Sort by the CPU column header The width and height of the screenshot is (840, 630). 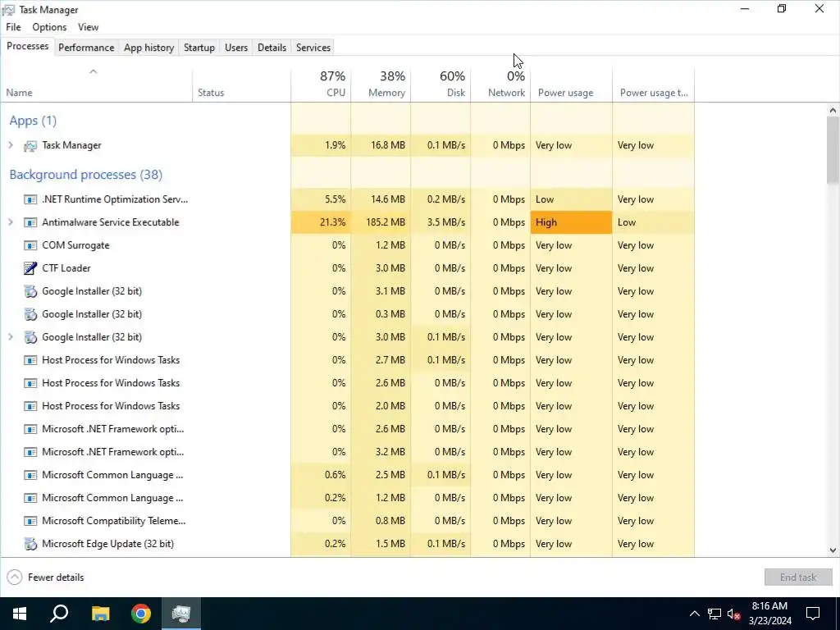point(321,85)
